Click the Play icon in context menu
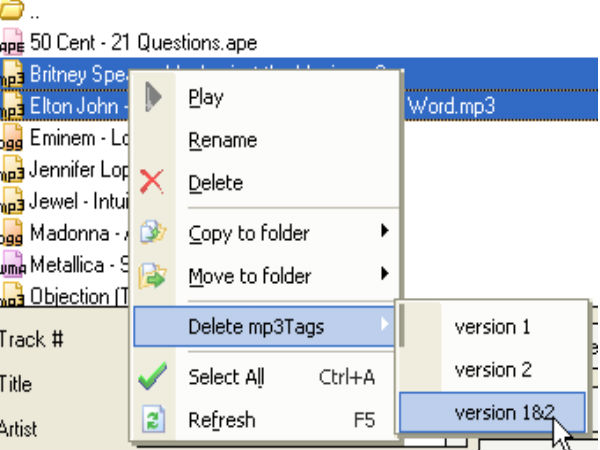600x450 pixels. pos(153,98)
